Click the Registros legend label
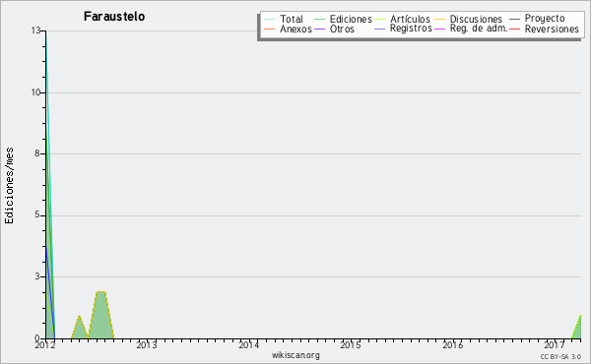 click(x=411, y=29)
